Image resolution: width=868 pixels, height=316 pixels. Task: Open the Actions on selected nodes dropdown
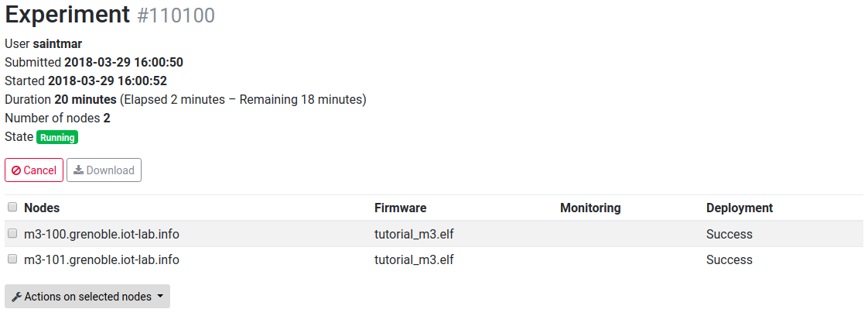tap(87, 297)
